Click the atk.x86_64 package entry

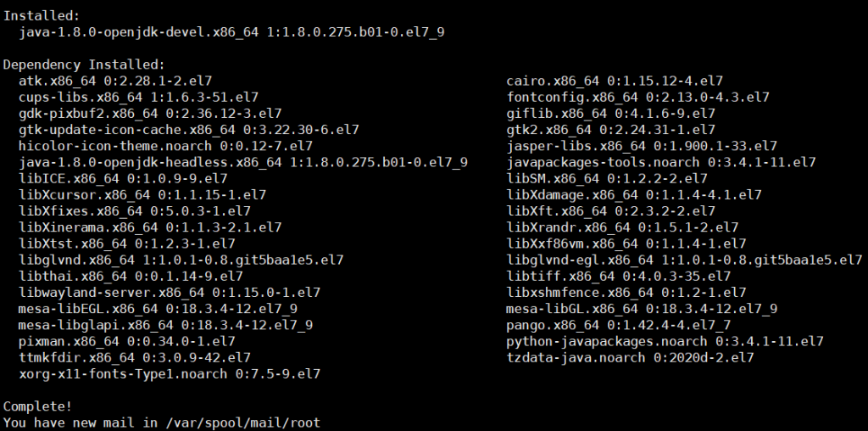114,81
